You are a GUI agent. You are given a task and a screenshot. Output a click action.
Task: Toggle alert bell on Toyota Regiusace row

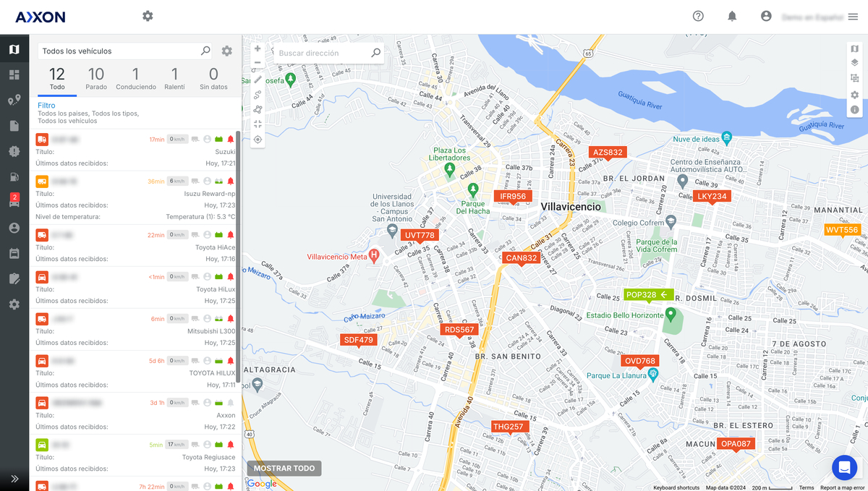[x=231, y=445]
